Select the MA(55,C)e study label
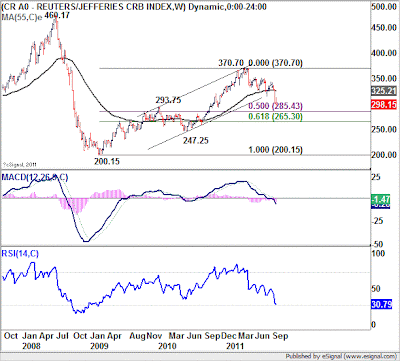Viewport: 400px width, 361px height. coord(22,17)
